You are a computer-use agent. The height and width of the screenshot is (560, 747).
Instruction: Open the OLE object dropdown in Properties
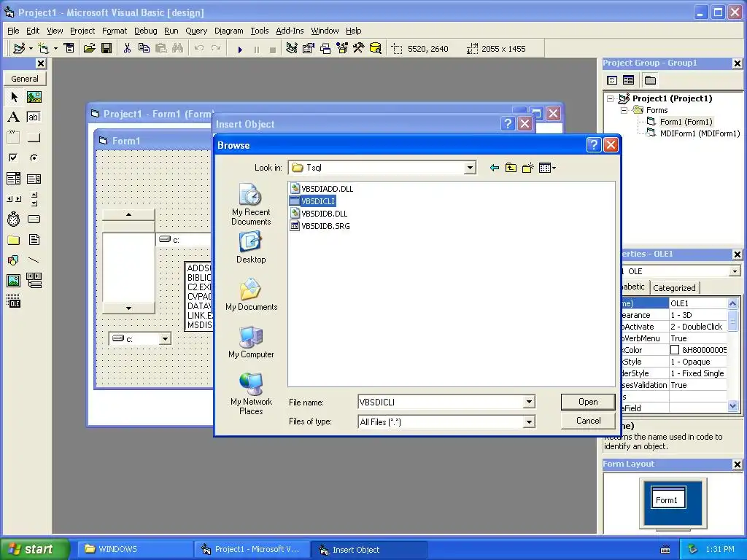coord(735,271)
